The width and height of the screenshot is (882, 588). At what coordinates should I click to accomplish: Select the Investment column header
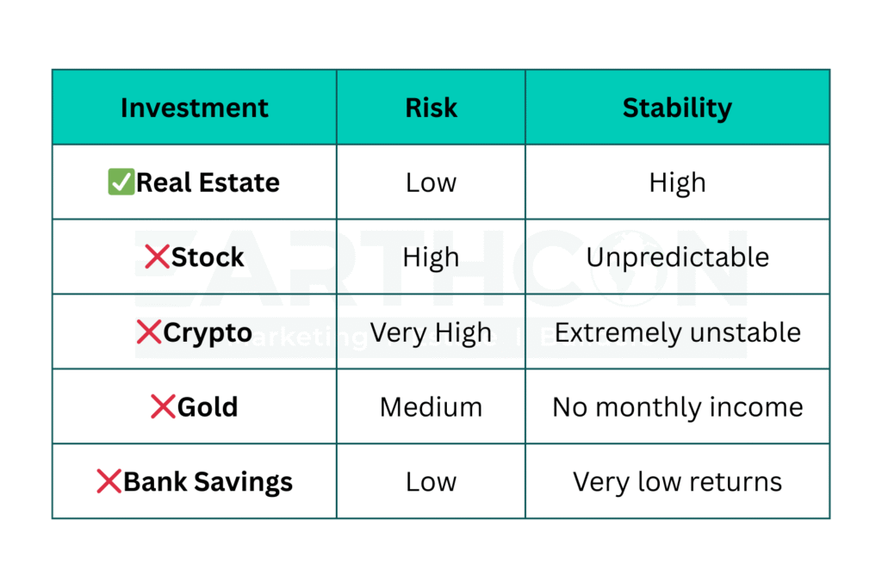click(195, 108)
